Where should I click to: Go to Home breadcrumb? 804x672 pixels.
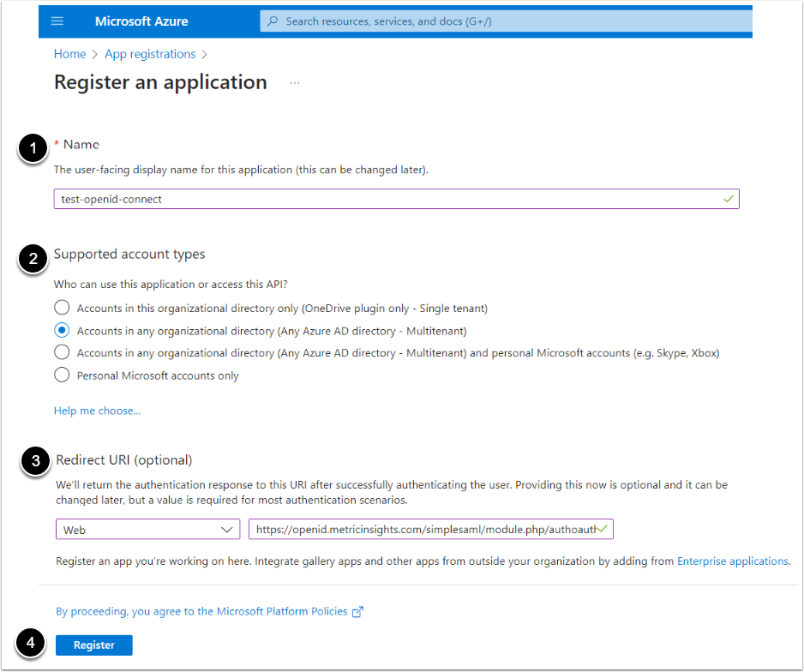pyautogui.click(x=69, y=54)
